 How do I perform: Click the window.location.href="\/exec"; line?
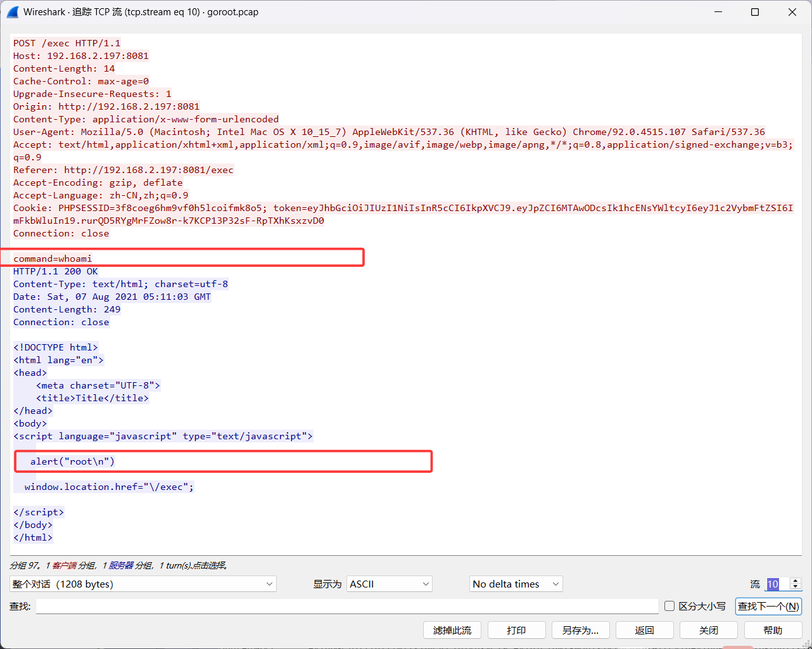109,487
